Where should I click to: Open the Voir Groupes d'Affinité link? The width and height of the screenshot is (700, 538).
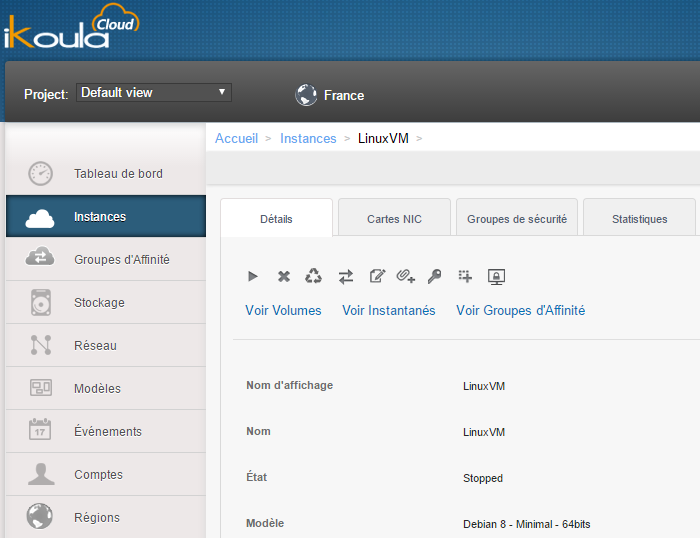(521, 310)
